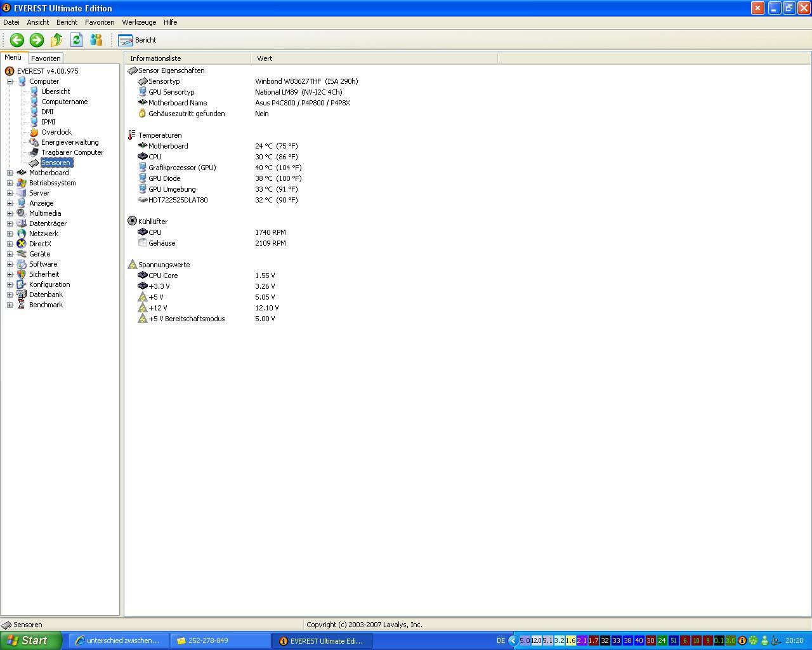Viewport: 812px width, 650px height.
Task: Click the Software tree icon
Action: (22, 264)
